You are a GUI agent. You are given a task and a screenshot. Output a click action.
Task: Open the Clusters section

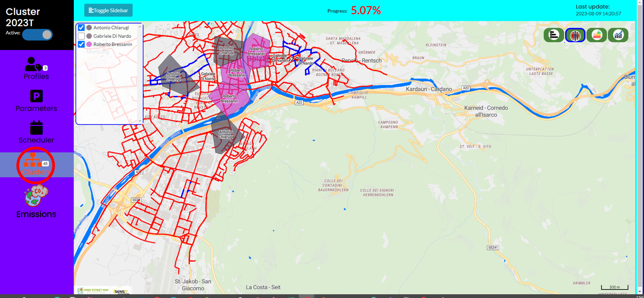pyautogui.click(x=36, y=164)
